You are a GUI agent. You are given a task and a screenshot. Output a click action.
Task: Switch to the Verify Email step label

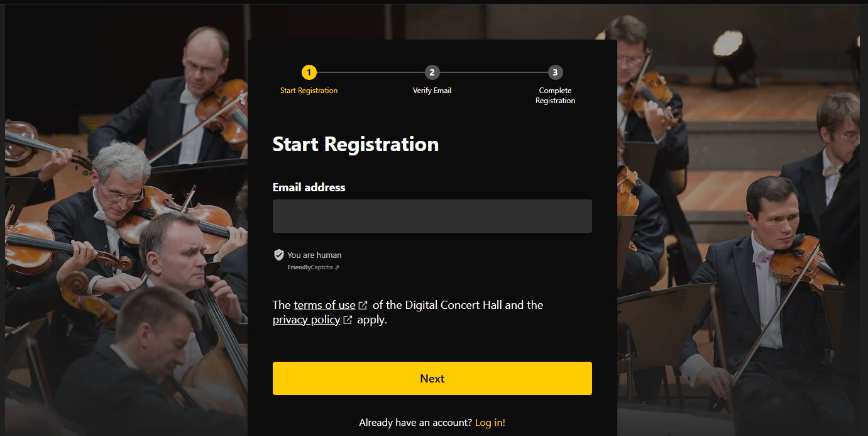[432, 90]
